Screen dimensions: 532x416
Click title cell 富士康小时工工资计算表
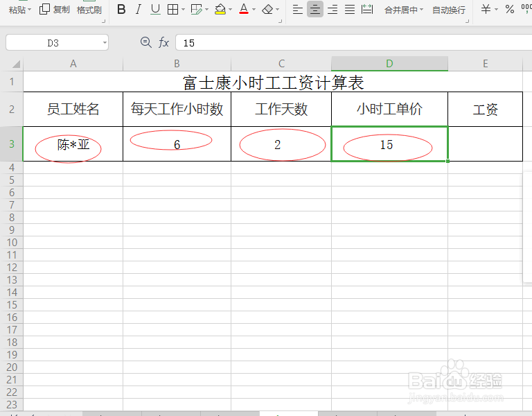point(273,83)
